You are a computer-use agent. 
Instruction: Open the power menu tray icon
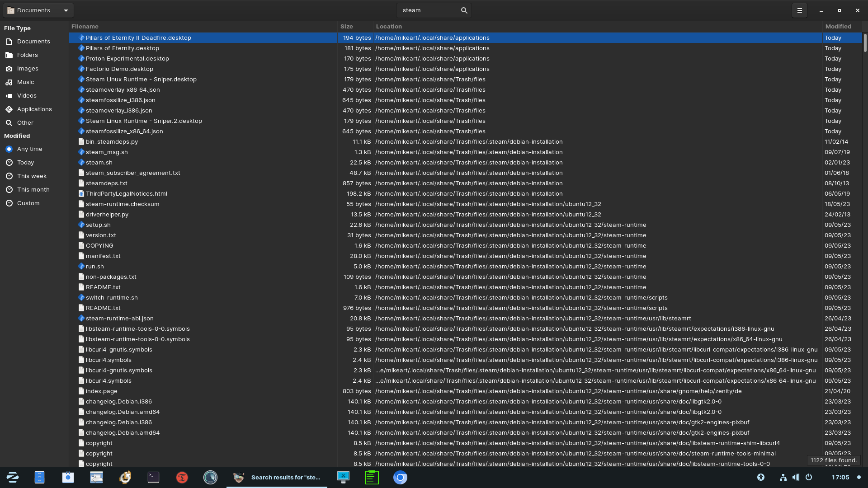click(809, 477)
